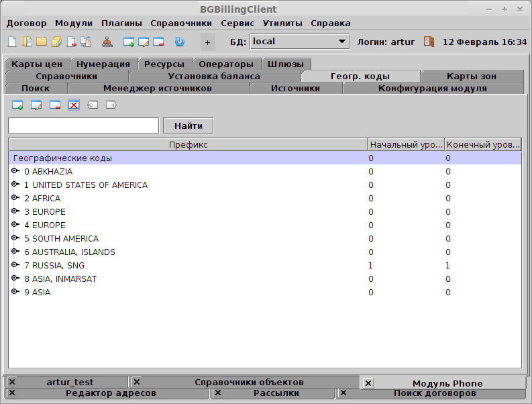The image size is (532, 404).
Task: Click the blue refresh icon in toolbar
Action: click(179, 42)
